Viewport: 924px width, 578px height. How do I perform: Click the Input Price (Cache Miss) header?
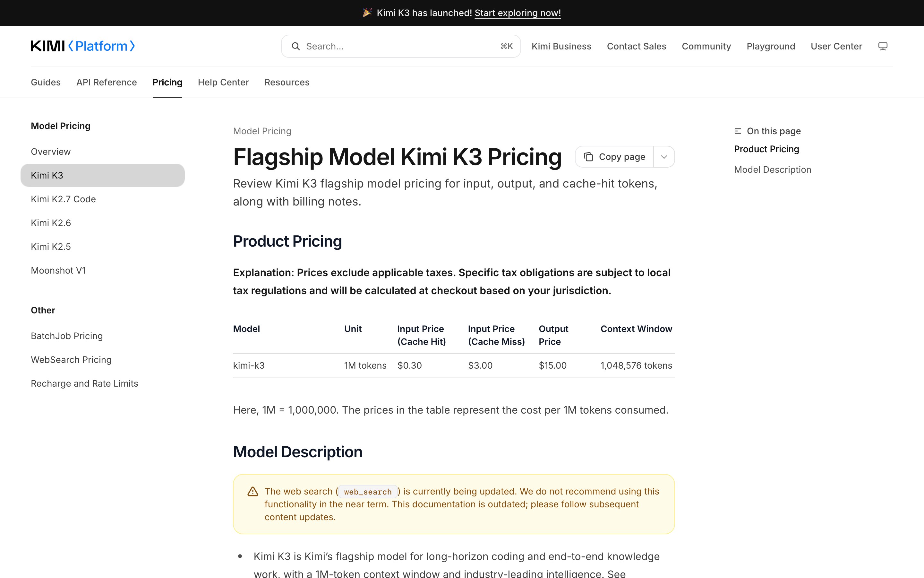(496, 335)
